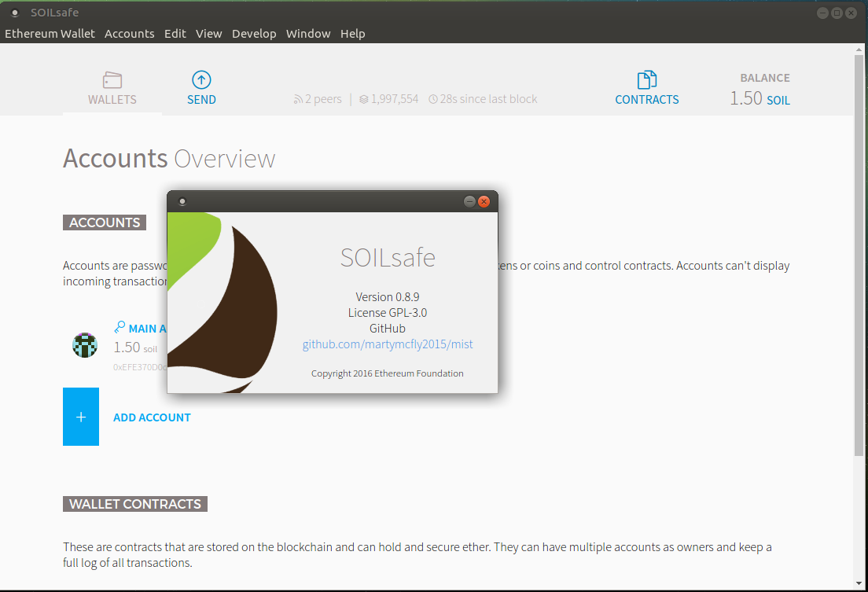Open the Wallets tab icon

112,80
